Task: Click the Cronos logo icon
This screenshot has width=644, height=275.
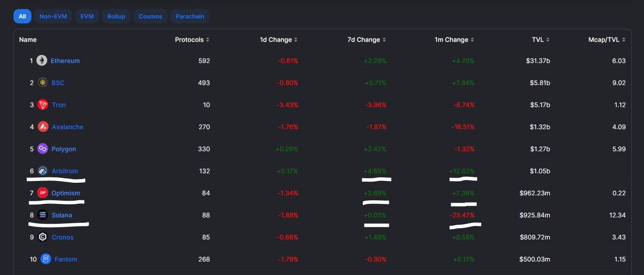Action: tap(43, 237)
